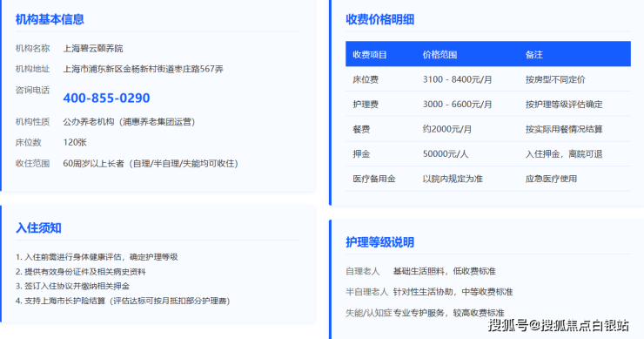Click the 护理费 row label

366,105
